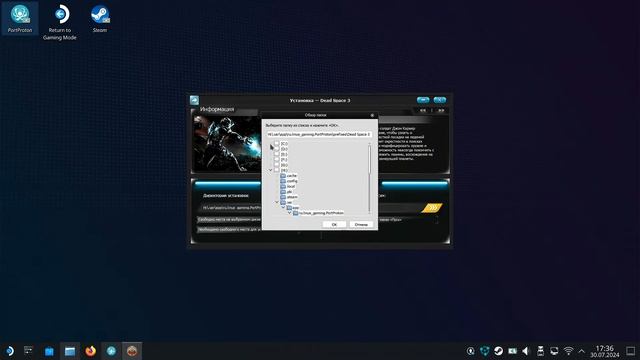Click the show desktop button in the taskbar
The image size is (640, 360).
point(631,351)
